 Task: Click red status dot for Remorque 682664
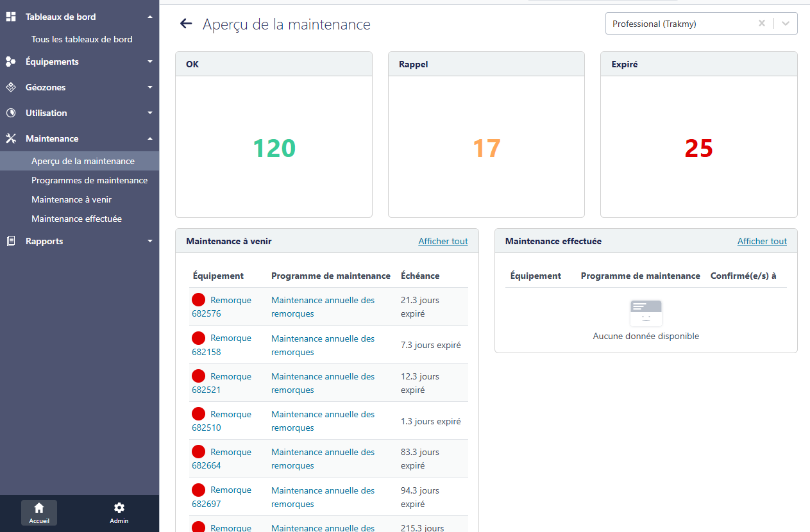[x=199, y=451]
